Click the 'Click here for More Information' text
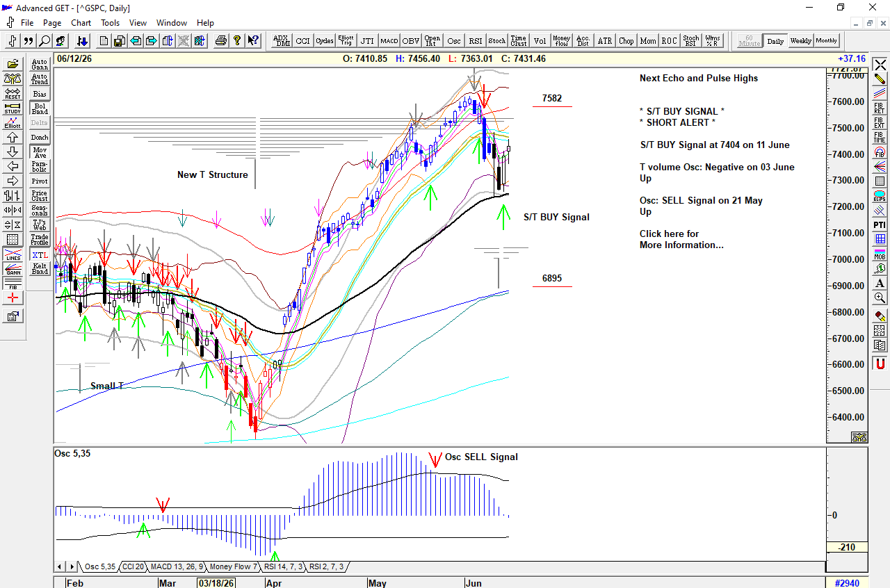 point(681,239)
